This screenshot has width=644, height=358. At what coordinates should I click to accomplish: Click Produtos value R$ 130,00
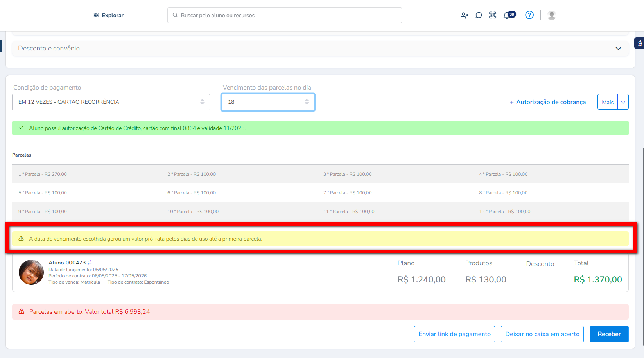coord(486,279)
